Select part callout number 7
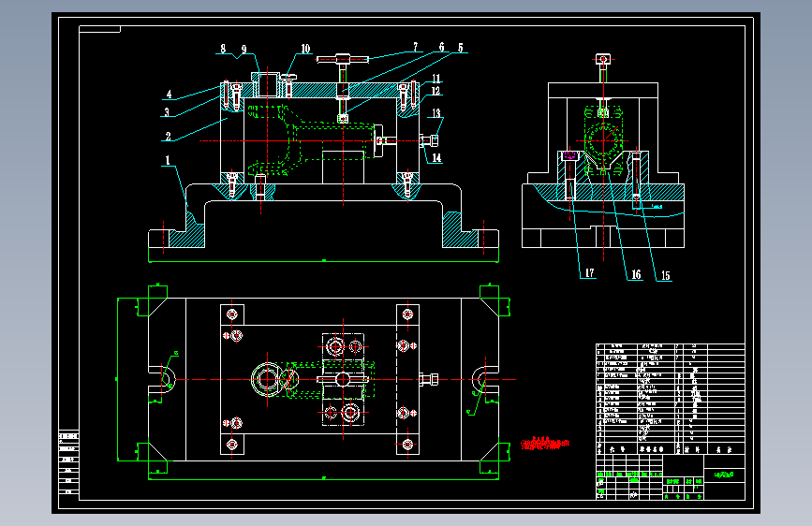The image size is (812, 526). click(415, 47)
